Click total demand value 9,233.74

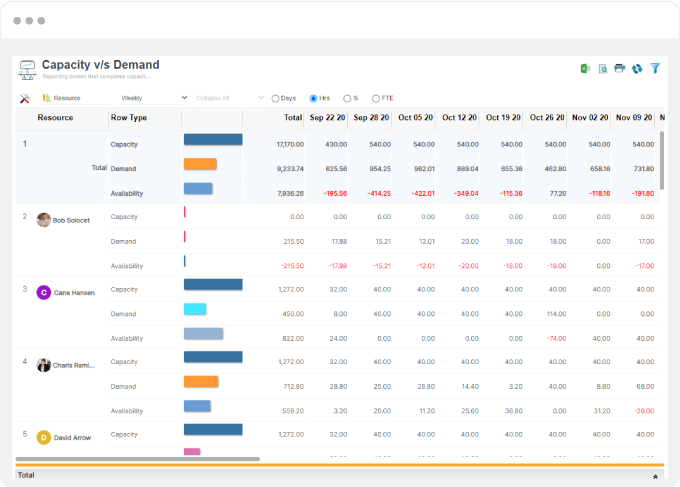(290, 169)
